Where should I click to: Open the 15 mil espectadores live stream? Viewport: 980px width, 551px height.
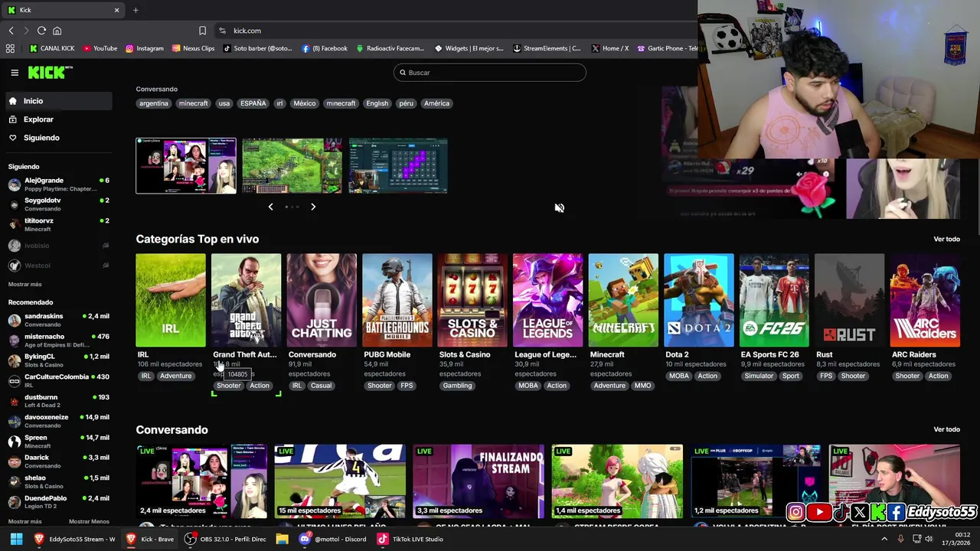340,481
